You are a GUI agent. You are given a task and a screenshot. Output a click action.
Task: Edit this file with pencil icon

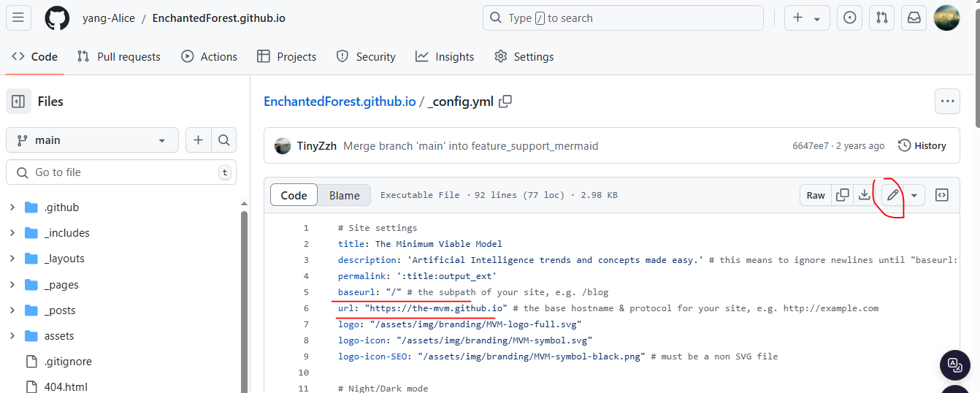point(892,195)
